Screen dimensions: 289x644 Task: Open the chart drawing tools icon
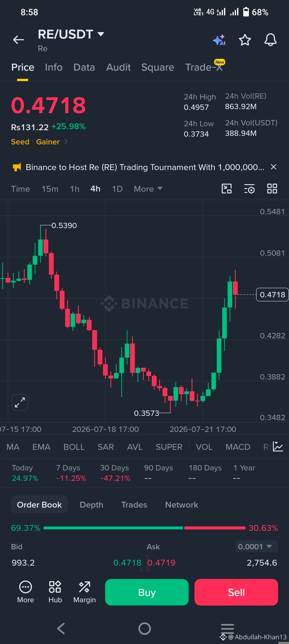(227, 189)
